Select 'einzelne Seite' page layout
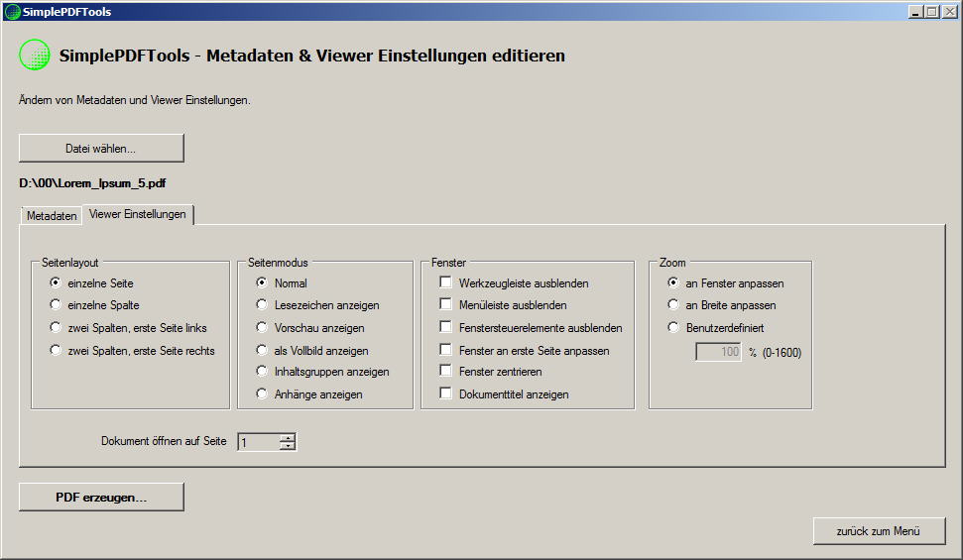Image resolution: width=963 pixels, height=560 pixels. (56, 282)
